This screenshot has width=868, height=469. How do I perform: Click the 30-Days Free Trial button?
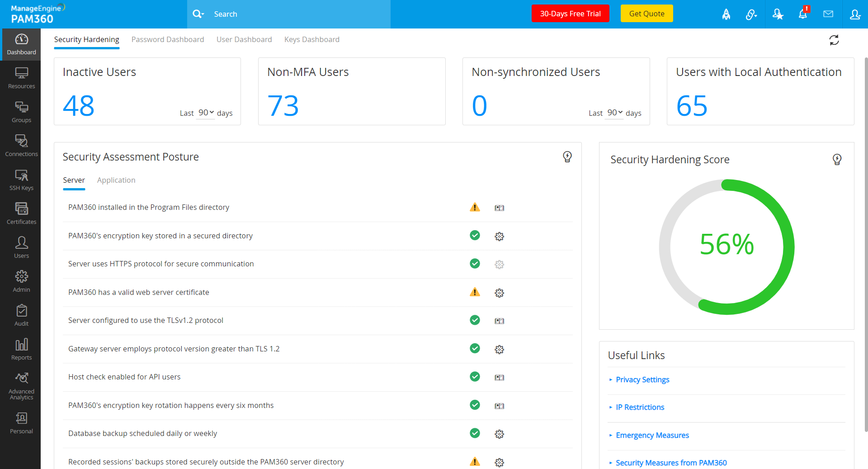(x=570, y=14)
